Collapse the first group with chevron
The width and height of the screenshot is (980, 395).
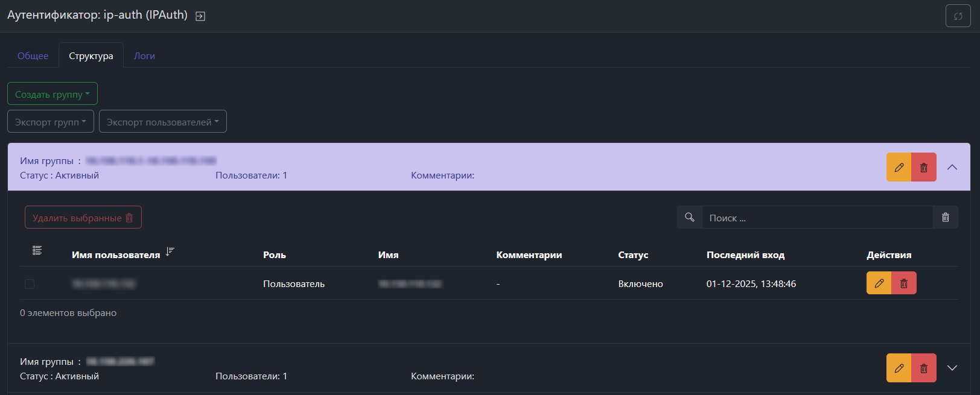[952, 167]
